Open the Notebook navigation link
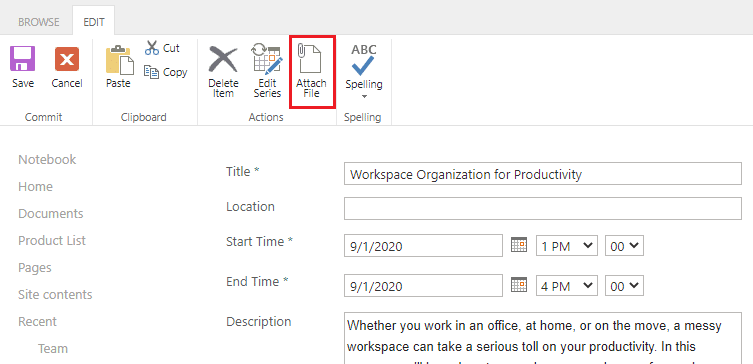753x364 pixels. coord(47,159)
